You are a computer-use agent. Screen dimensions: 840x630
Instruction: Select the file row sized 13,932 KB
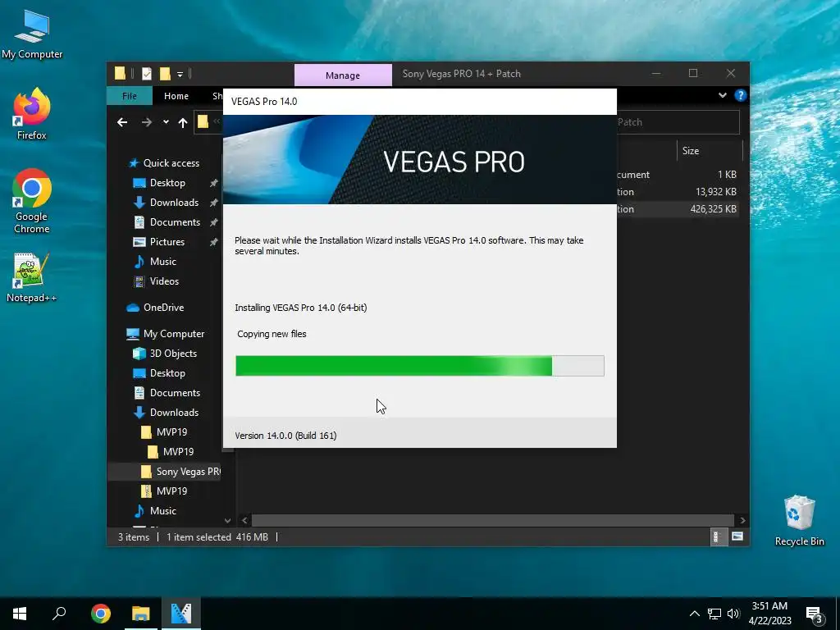pos(678,192)
